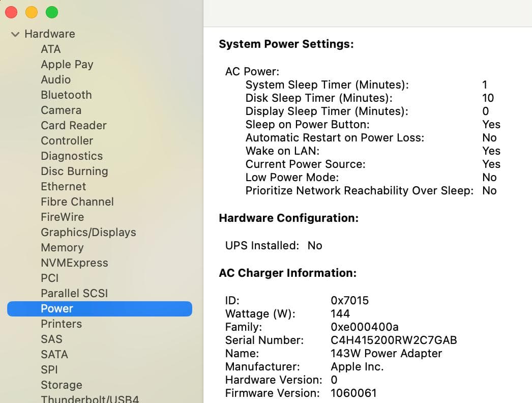View Audio hardware information
Screen dimensions: 532x403
point(56,79)
